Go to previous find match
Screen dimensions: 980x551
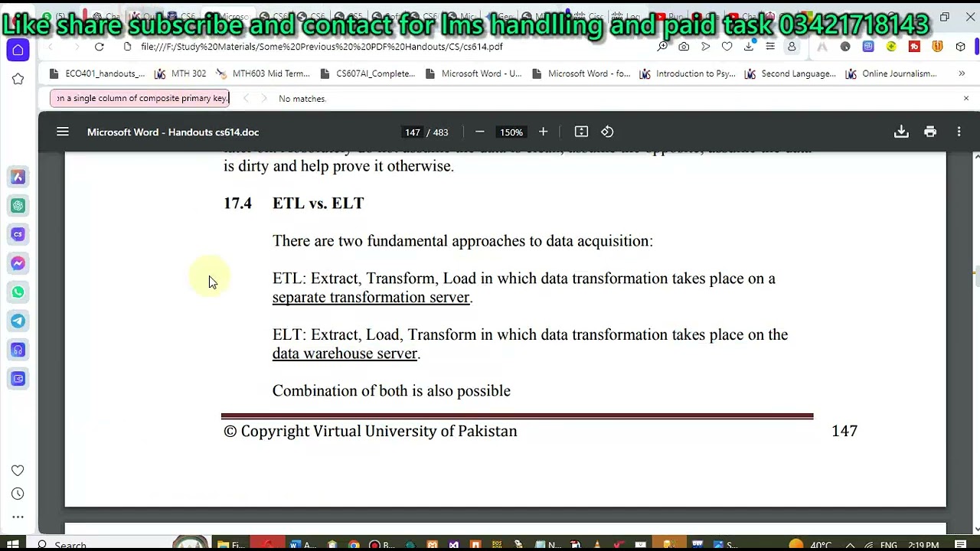pyautogui.click(x=246, y=98)
